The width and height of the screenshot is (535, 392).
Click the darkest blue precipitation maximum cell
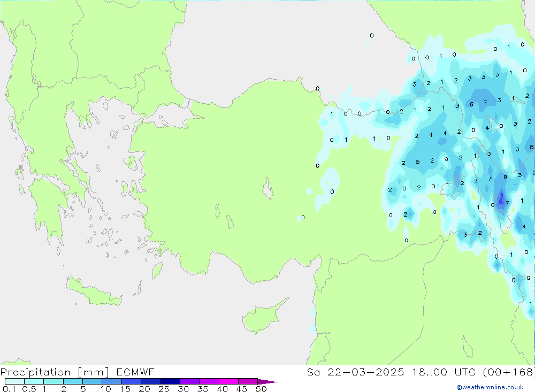[501, 199]
